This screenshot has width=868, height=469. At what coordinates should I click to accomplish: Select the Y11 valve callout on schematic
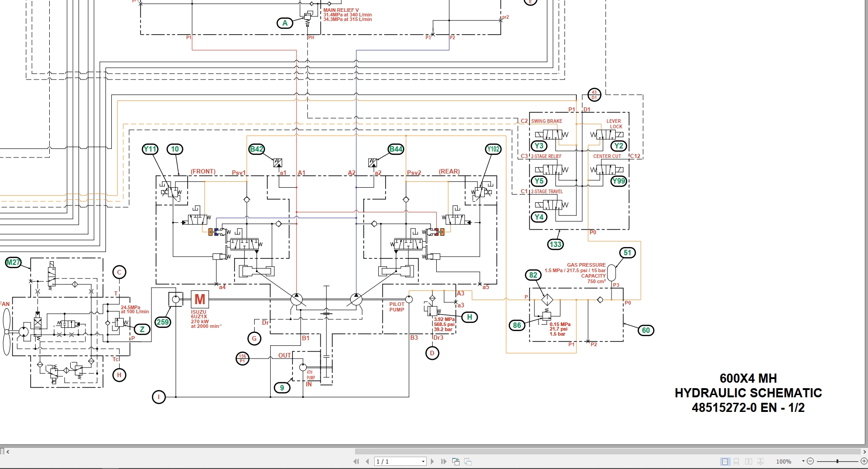coord(150,149)
